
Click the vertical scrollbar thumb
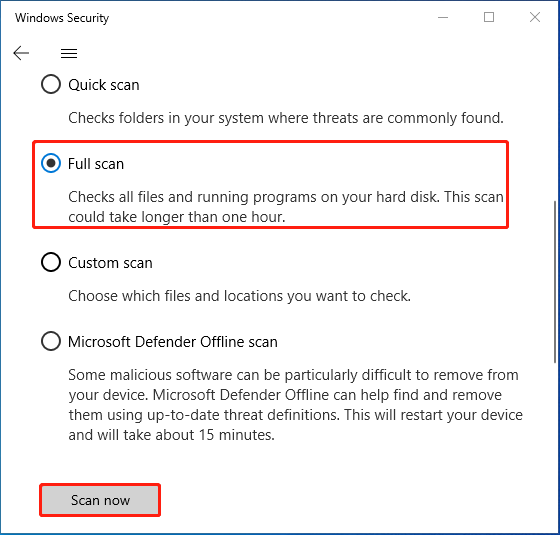tap(555, 282)
